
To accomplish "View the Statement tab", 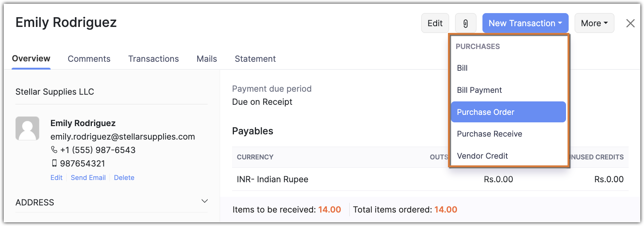I will point(255,59).
